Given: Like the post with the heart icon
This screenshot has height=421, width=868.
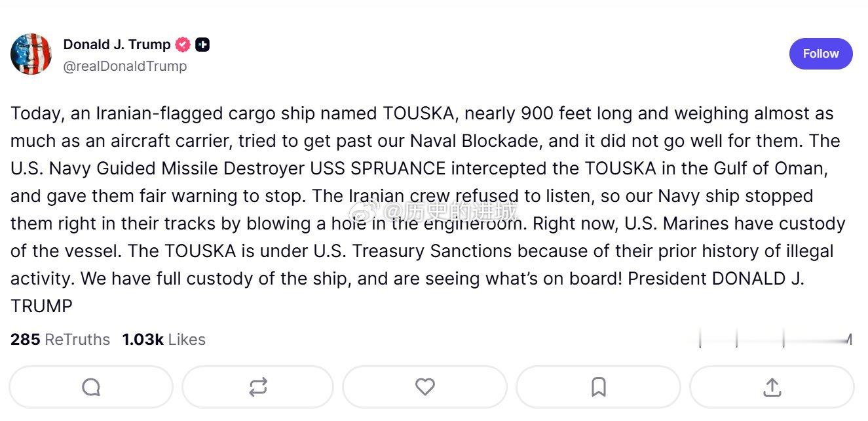Looking at the screenshot, I should coord(425,387).
